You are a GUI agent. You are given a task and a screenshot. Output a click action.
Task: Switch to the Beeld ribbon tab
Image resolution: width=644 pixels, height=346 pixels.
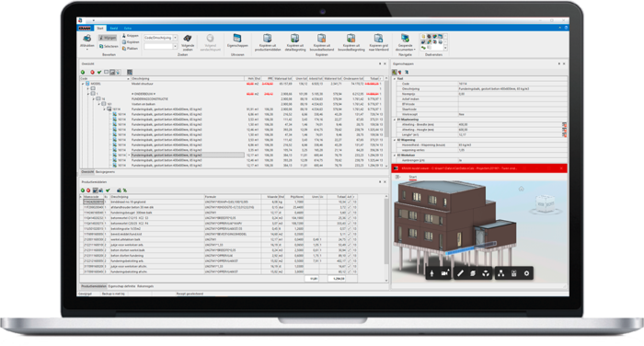click(114, 28)
